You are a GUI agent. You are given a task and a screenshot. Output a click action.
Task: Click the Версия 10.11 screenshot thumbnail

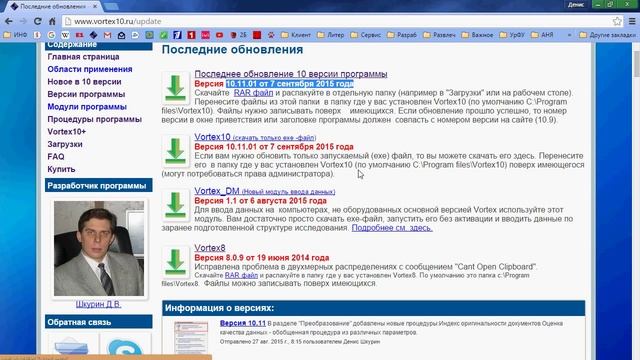(x=191, y=337)
